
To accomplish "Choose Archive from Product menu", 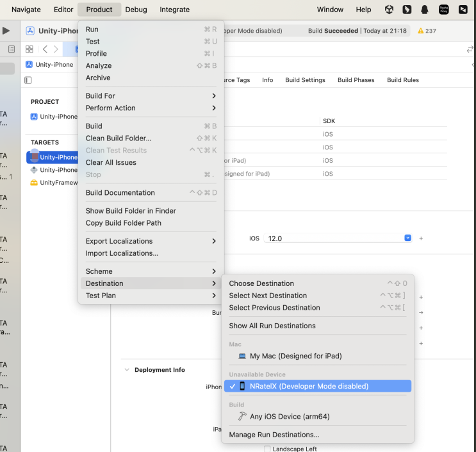I will (x=151, y=78).
